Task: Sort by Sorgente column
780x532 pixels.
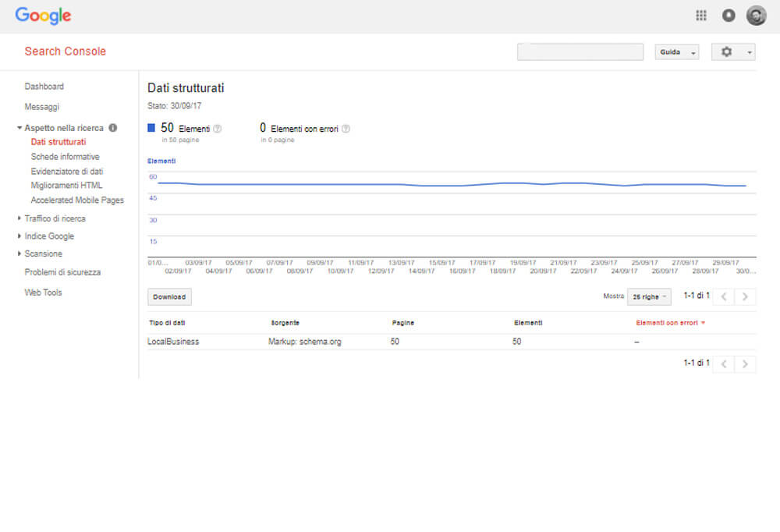Action: click(285, 323)
